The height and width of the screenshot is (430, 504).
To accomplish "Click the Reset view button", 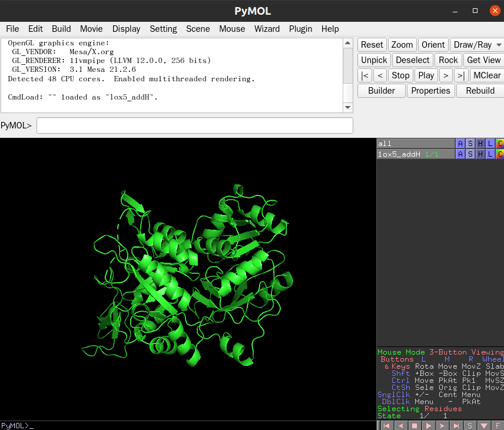I will pyautogui.click(x=372, y=45).
